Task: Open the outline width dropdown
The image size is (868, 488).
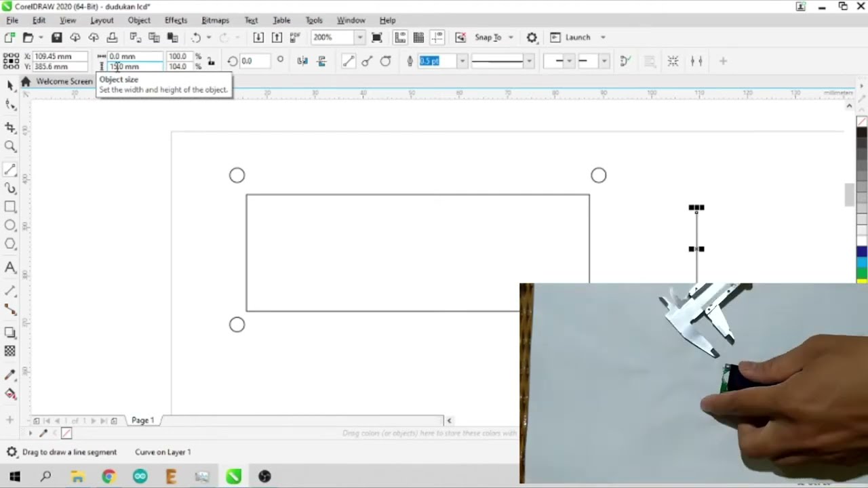Action: (462, 61)
